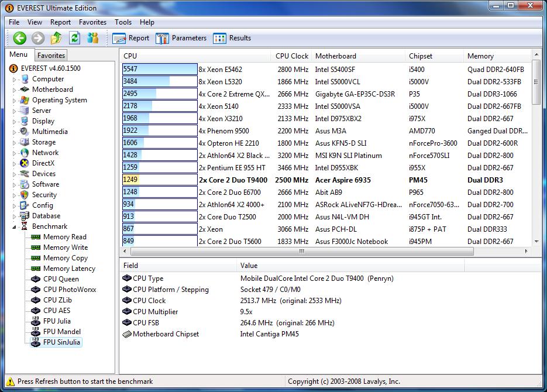Expand the Operating System node
Screen dimensions: 547x392
tap(14, 101)
